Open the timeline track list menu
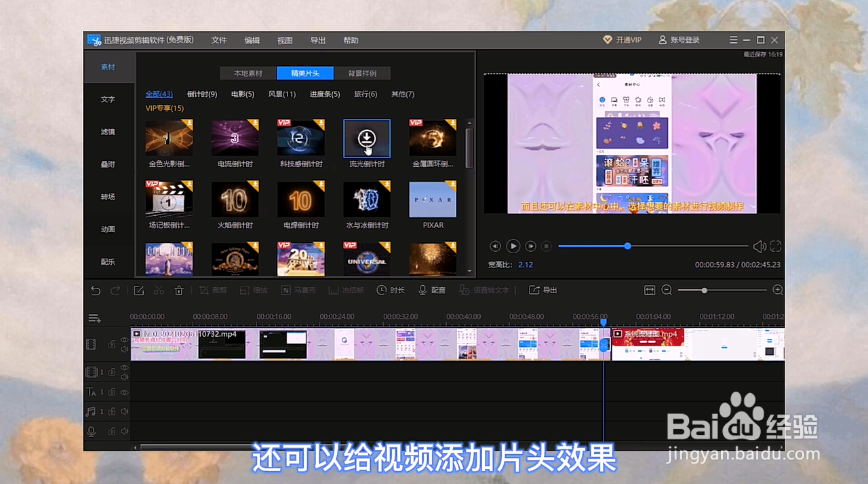The image size is (868, 484). (94, 317)
